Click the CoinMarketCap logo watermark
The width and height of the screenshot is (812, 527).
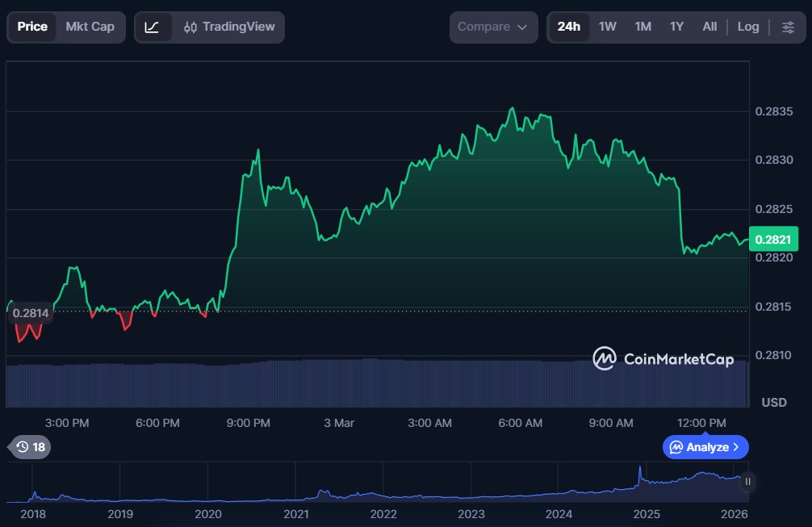click(x=663, y=358)
